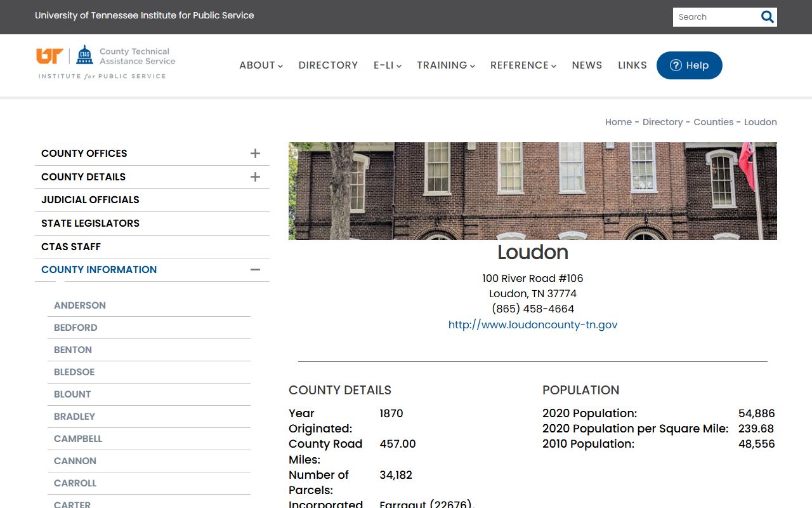Image resolution: width=812 pixels, height=508 pixels.
Task: Open the TRAINING dropdown menu
Action: 446,65
